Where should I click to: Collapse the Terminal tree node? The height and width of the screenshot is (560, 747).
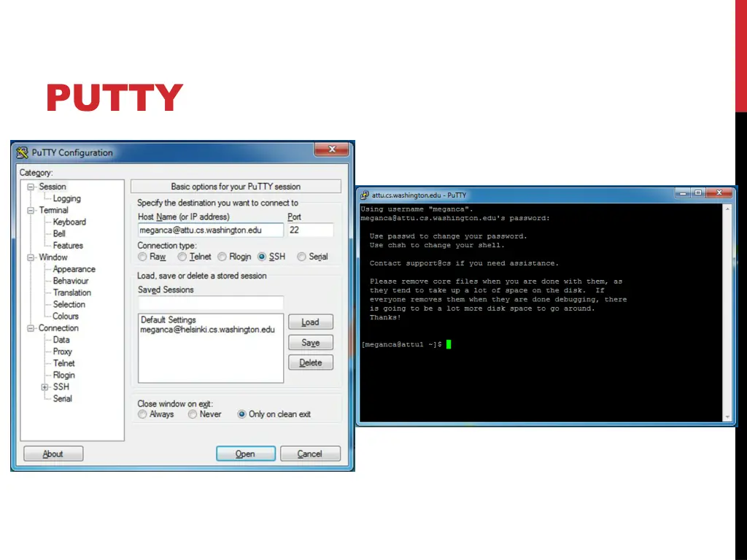click(31, 211)
